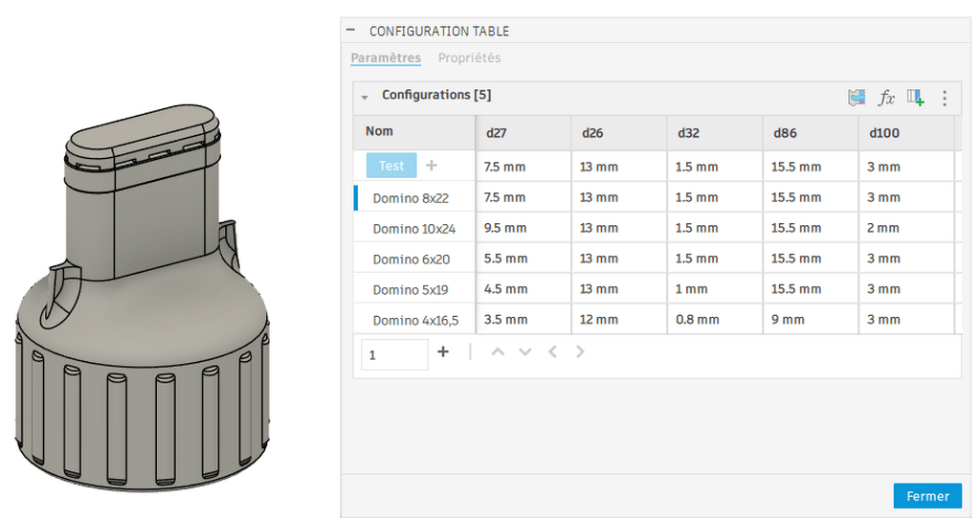Move the row up with the up arrow
The height and width of the screenshot is (520, 980).
coord(498,351)
